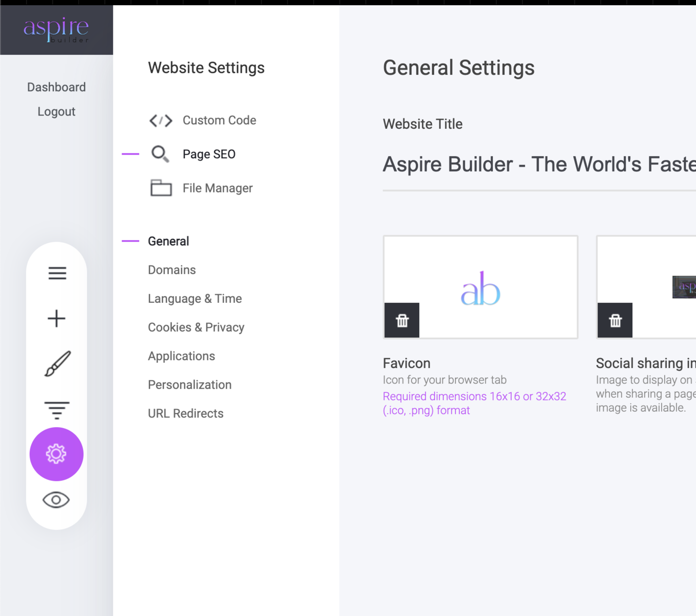Screen dimensions: 696x616
Task: Select the General settings tab
Action: tap(168, 241)
